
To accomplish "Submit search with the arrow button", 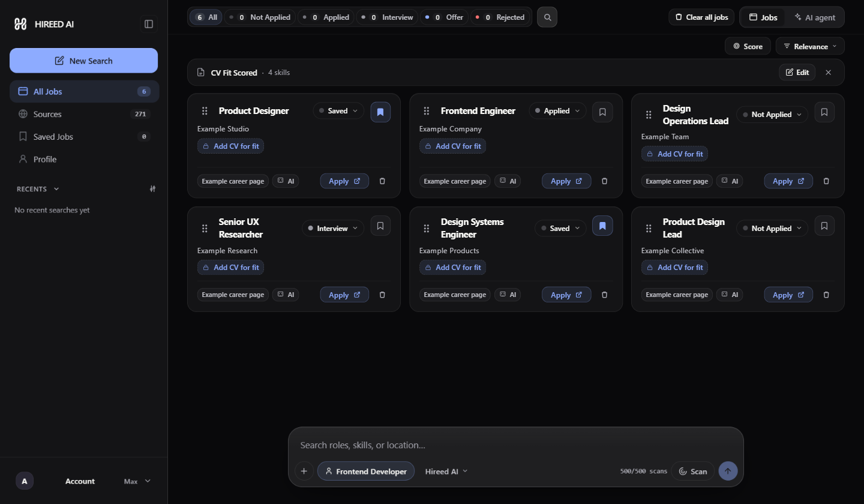I will 728,471.
